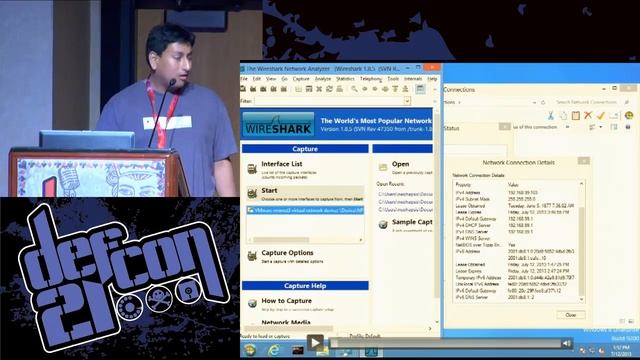Launch Internet Explorer from the taskbar

pos(274,350)
